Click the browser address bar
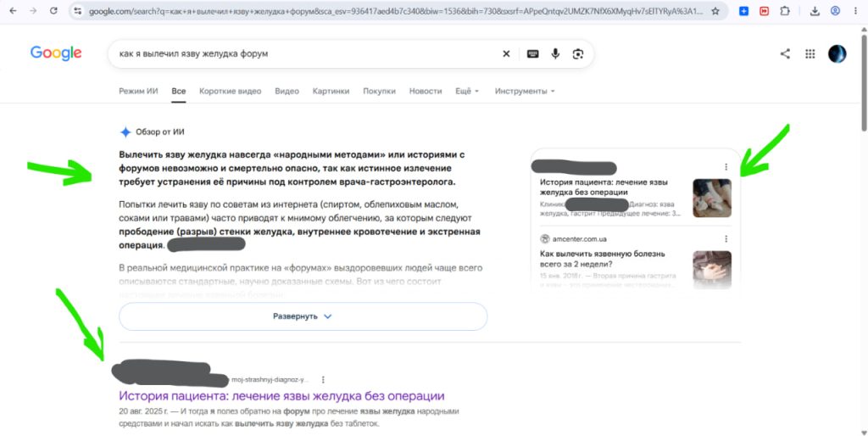 tap(396, 11)
